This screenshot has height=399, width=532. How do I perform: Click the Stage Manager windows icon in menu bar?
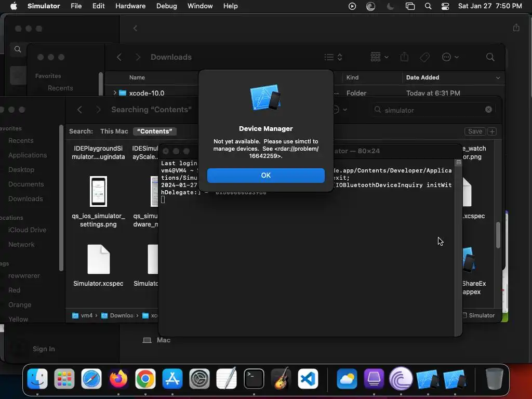(410, 6)
